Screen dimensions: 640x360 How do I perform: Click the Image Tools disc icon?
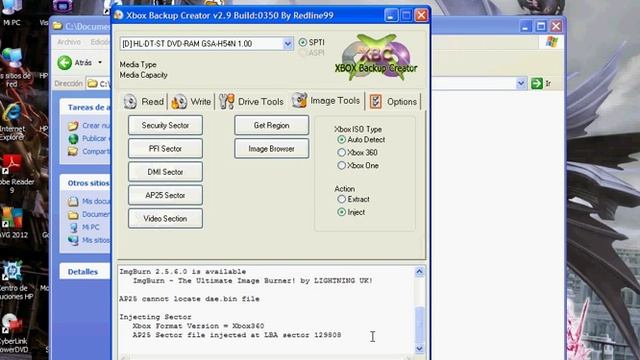299,100
